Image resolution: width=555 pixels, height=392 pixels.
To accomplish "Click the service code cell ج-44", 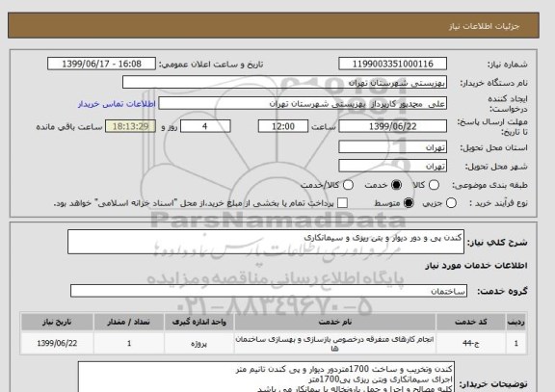I will pyautogui.click(x=471, y=343).
